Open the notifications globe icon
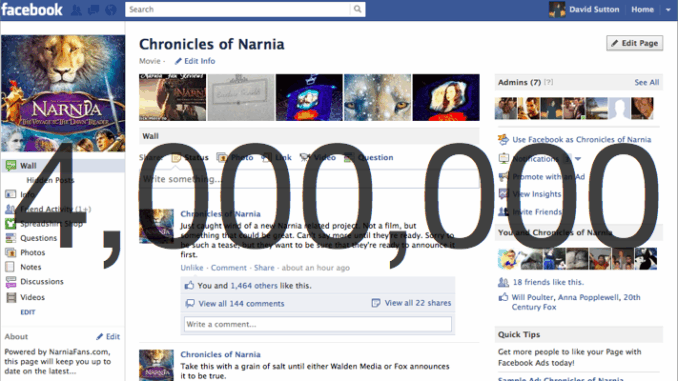678x381 pixels. click(111, 10)
